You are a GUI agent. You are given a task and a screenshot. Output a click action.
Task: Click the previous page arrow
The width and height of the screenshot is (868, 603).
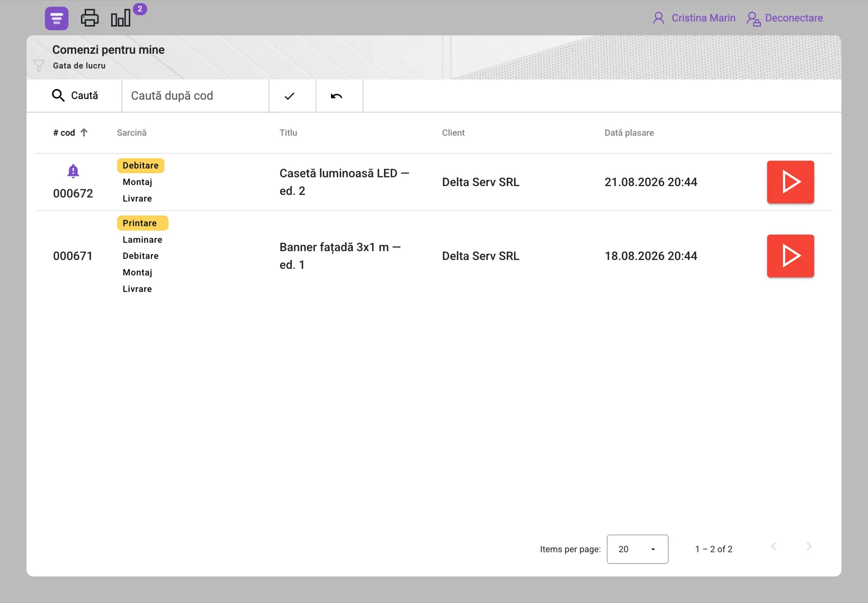tap(774, 547)
